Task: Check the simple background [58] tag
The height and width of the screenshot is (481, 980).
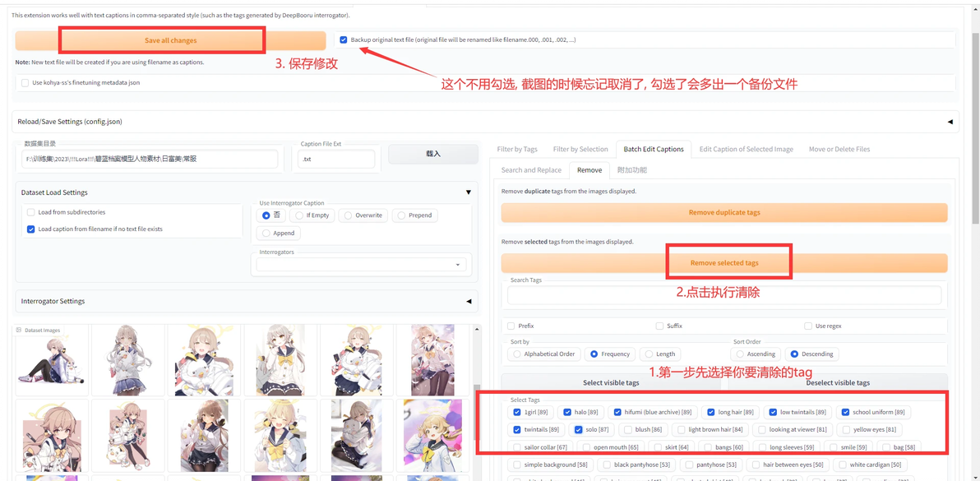Action: tap(517, 465)
